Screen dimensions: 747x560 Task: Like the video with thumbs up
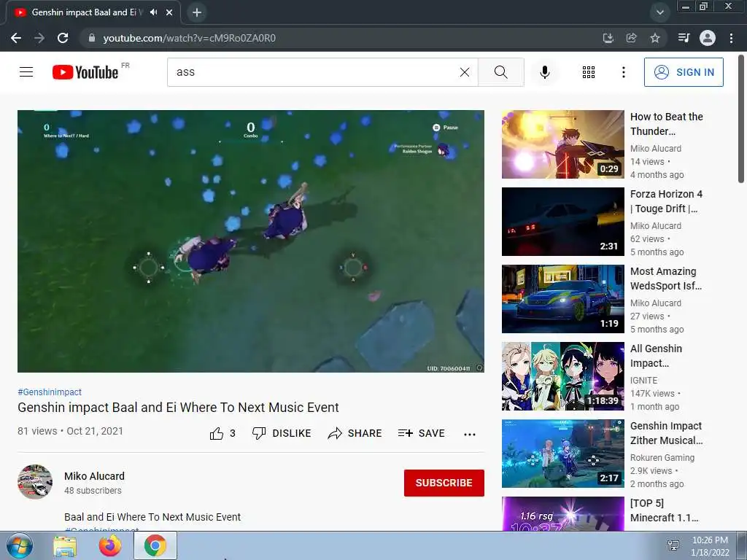coord(222,433)
